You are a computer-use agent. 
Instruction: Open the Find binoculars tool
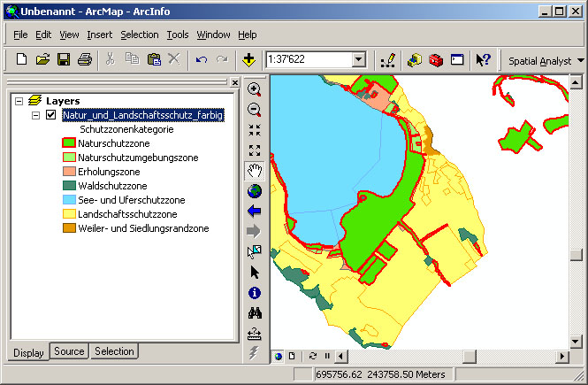[255, 313]
